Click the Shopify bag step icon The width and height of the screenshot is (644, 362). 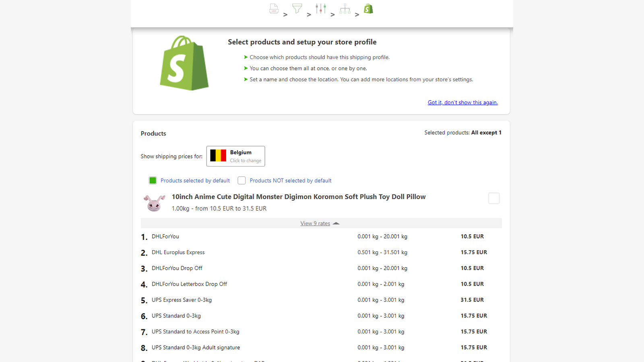pos(368,8)
